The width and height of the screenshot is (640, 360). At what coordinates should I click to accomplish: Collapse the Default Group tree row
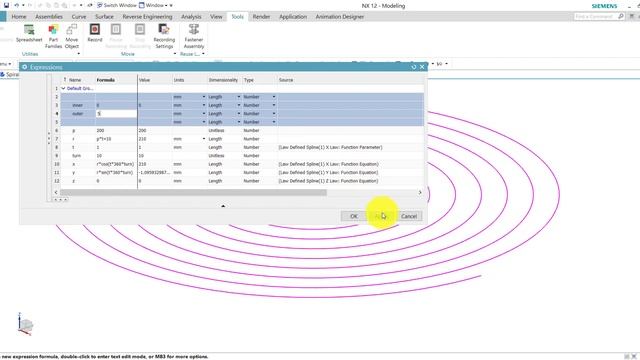coord(63,88)
